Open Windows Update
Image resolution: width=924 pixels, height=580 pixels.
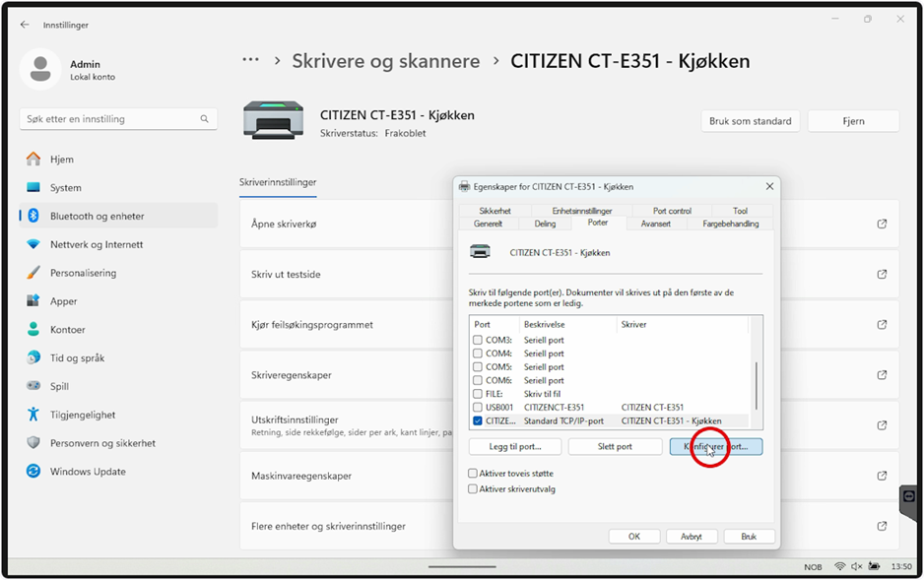pos(118,472)
